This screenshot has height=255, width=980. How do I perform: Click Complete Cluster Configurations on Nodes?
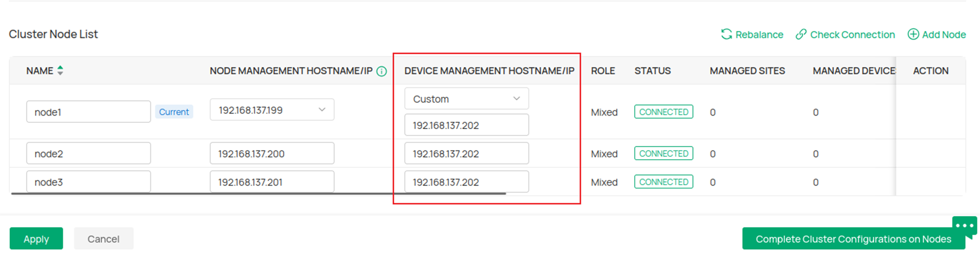point(853,239)
